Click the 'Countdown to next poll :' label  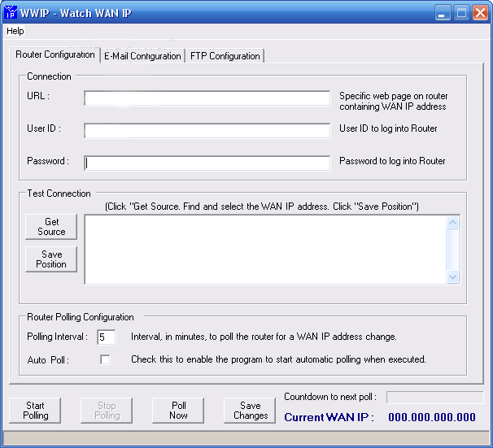pos(330,397)
